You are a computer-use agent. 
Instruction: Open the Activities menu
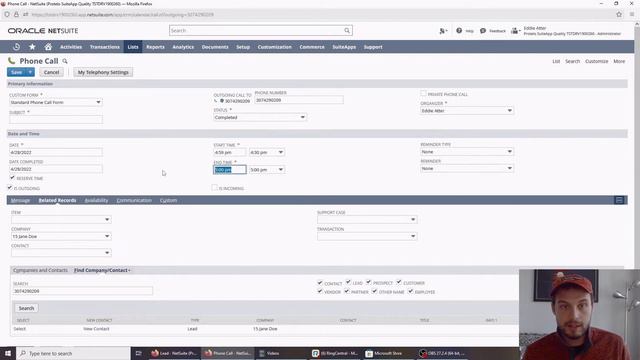[71, 47]
